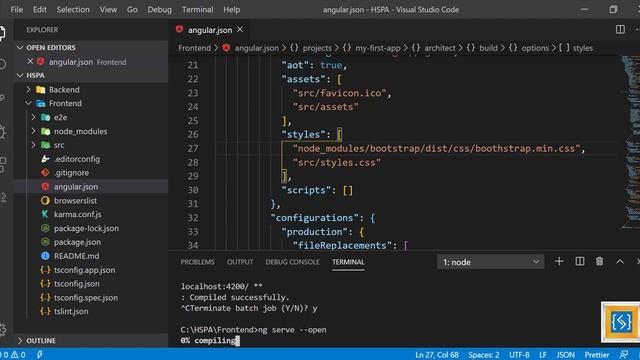Split the editor to the right
The width and height of the screenshot is (640, 360).
tap(620, 29)
